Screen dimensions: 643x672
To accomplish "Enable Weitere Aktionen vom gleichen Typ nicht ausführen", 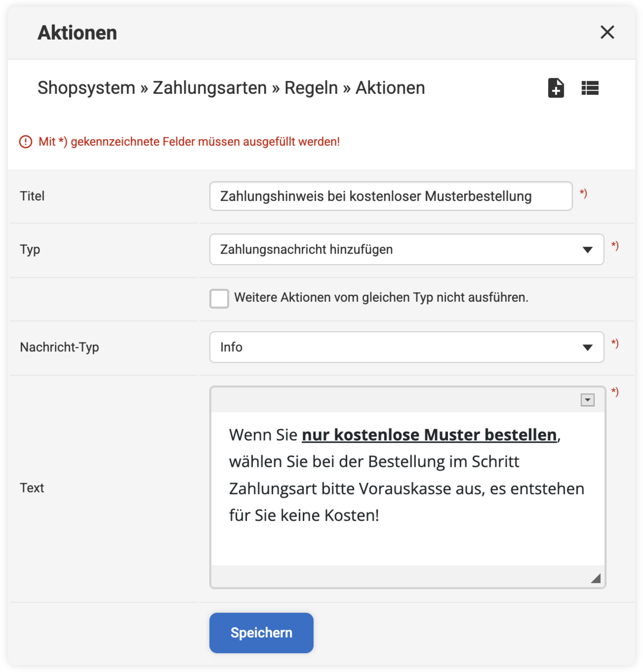I will click(219, 298).
